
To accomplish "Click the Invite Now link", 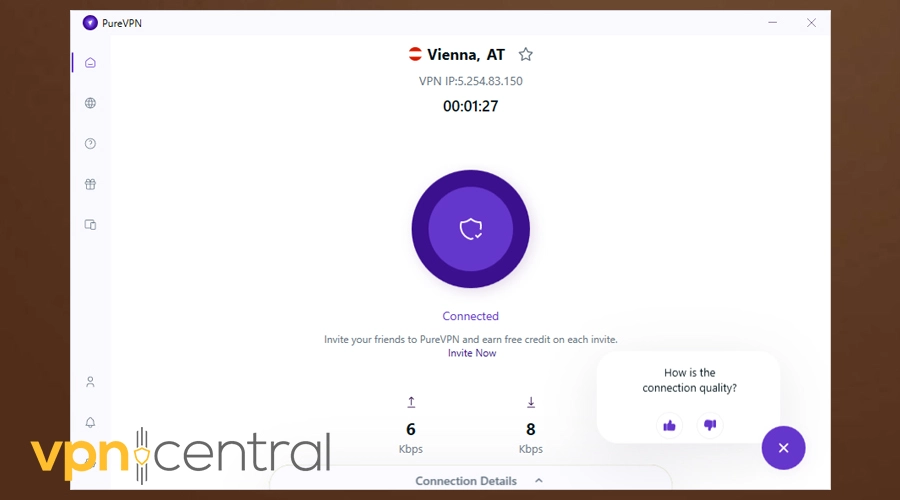I will coord(472,353).
